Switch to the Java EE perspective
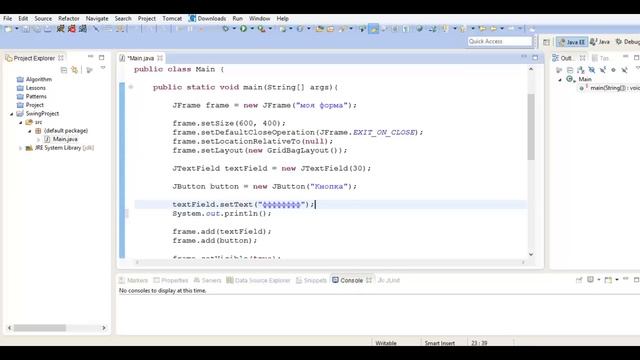 click(x=571, y=42)
